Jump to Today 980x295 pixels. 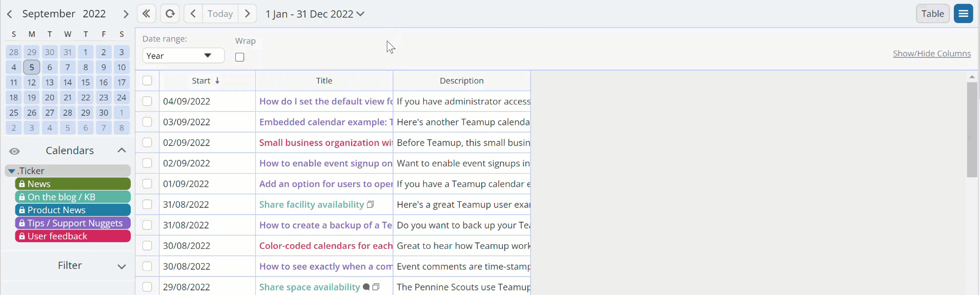(220, 14)
